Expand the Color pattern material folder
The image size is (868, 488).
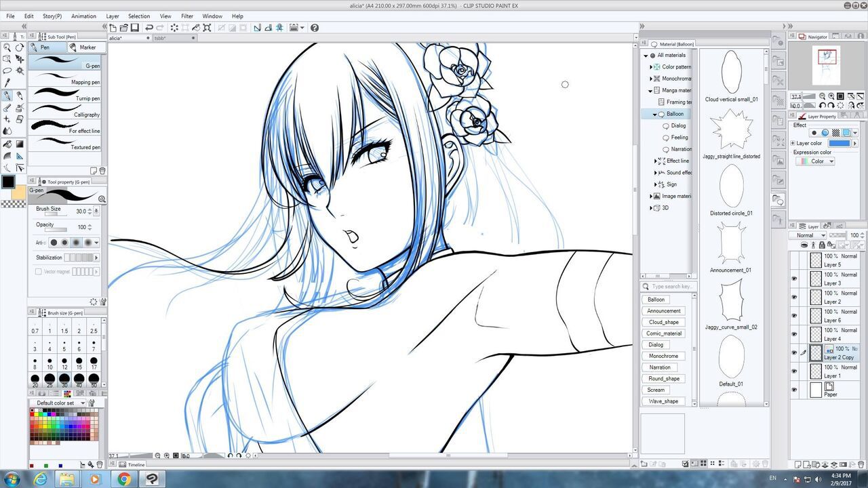point(651,66)
